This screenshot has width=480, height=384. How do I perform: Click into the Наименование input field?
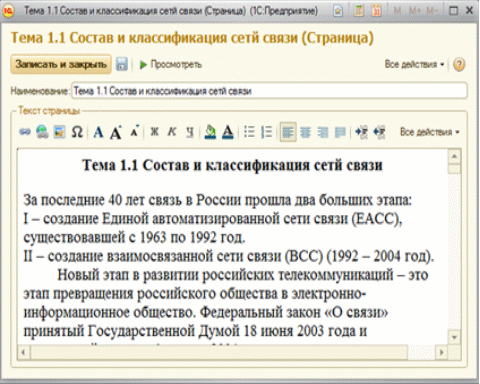tap(269, 91)
